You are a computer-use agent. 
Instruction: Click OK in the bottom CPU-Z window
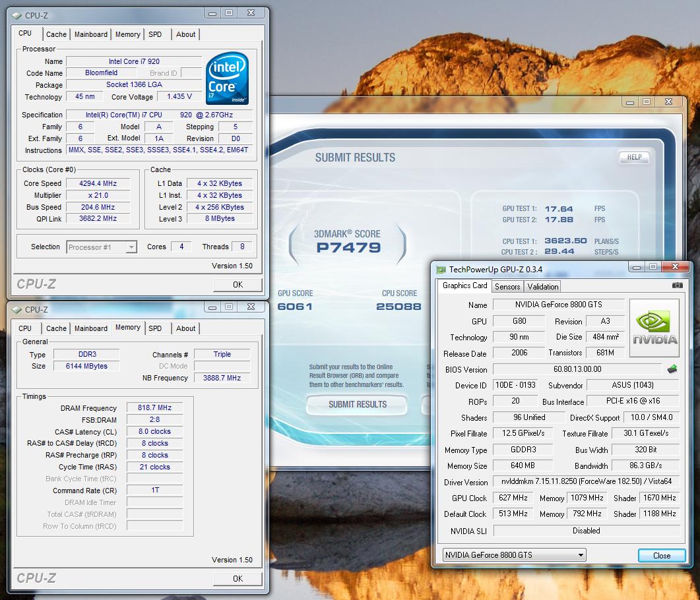238,579
